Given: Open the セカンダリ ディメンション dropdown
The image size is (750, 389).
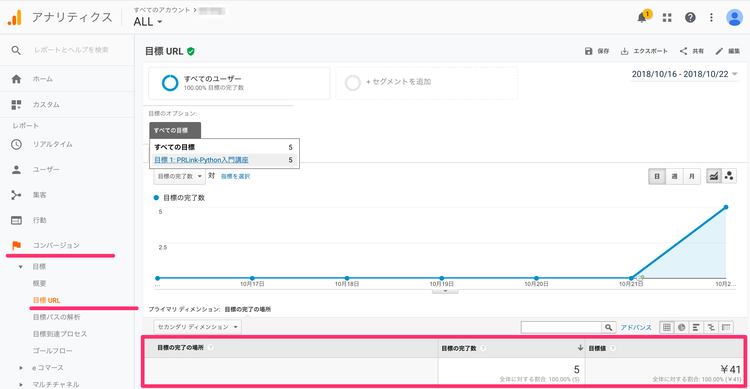Looking at the screenshot, I should [198, 327].
